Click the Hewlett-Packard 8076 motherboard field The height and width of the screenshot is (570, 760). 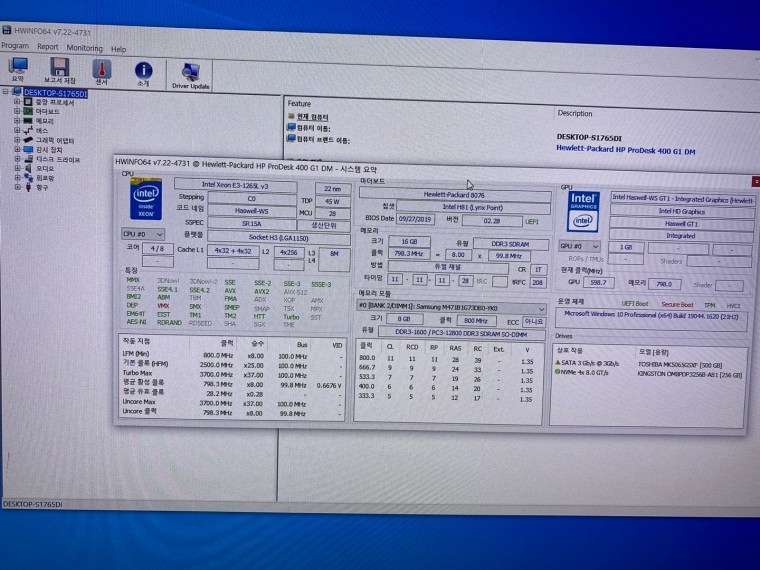[x=454, y=195]
